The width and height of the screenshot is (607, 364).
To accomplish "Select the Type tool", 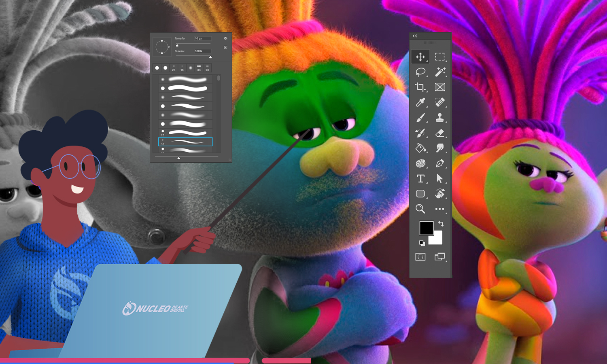I will (x=420, y=178).
